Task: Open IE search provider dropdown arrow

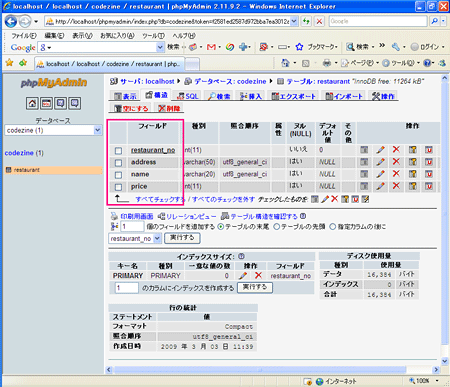Action: pos(443,21)
